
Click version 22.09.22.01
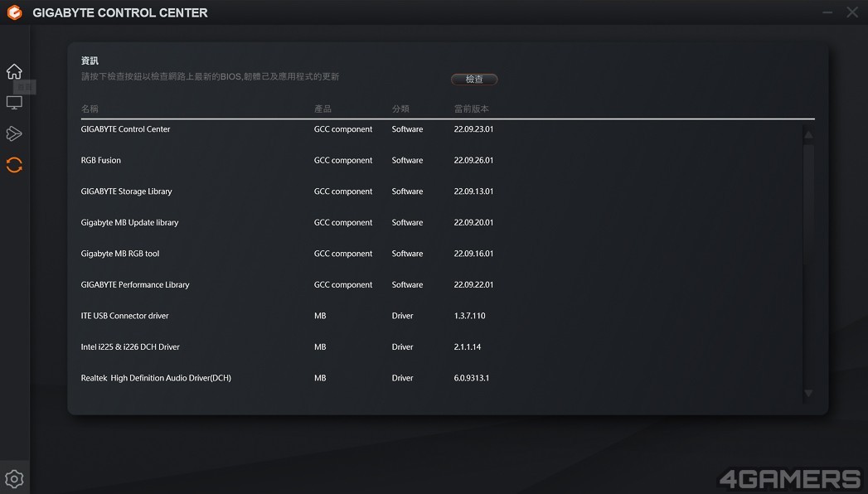pos(473,284)
